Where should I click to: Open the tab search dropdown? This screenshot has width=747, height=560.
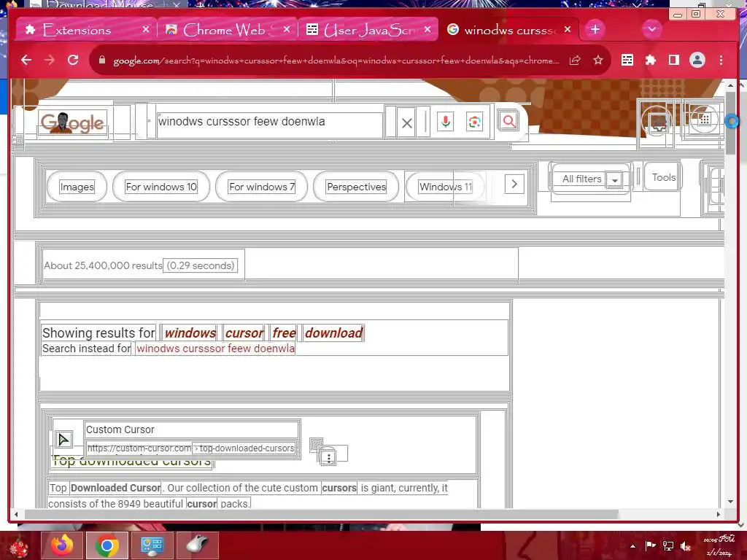pyautogui.click(x=651, y=29)
